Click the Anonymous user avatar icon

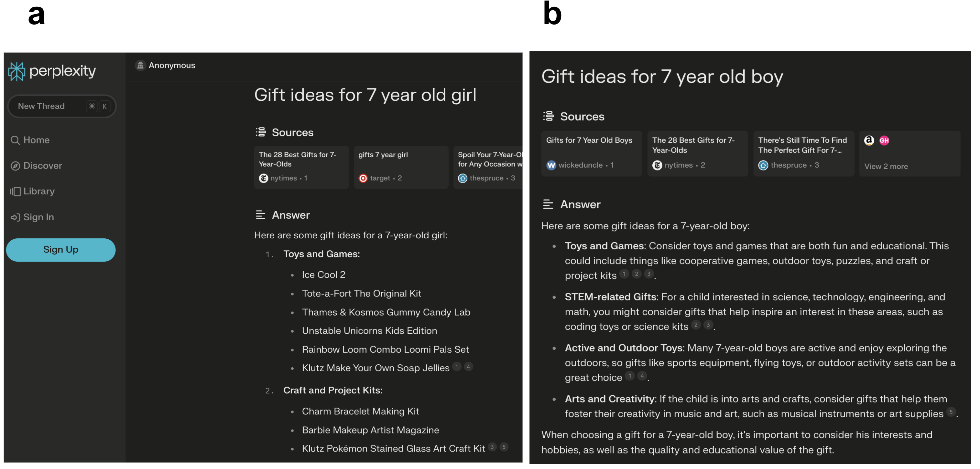(x=140, y=65)
